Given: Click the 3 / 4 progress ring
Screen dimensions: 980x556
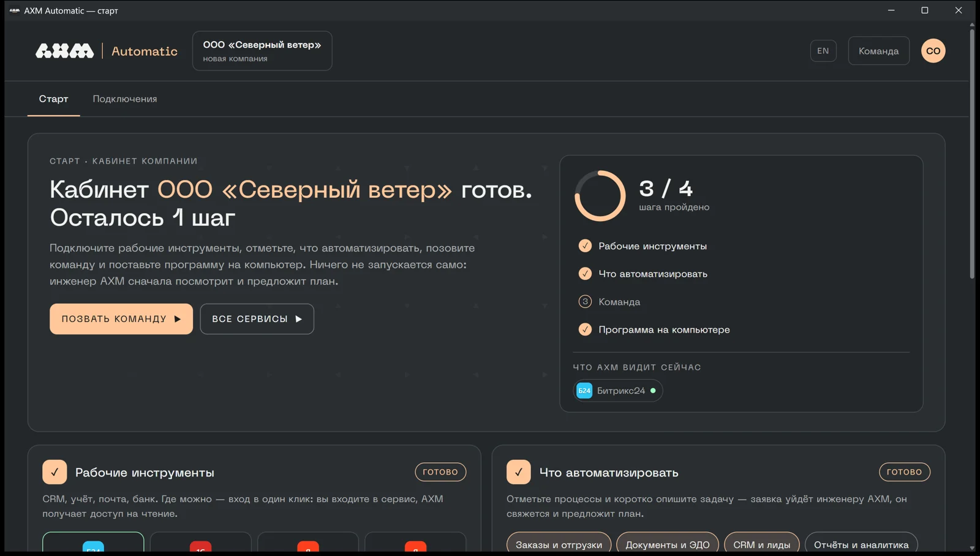Looking at the screenshot, I should (600, 196).
